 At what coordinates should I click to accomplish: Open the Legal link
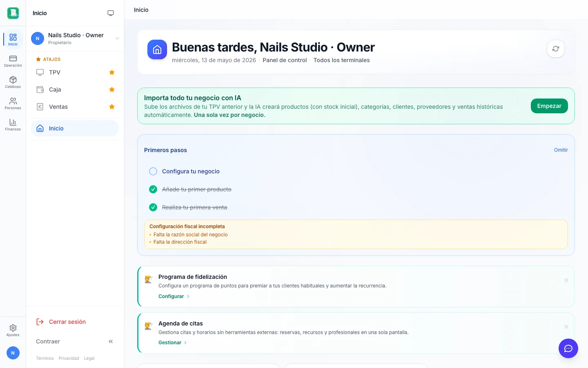point(89,358)
